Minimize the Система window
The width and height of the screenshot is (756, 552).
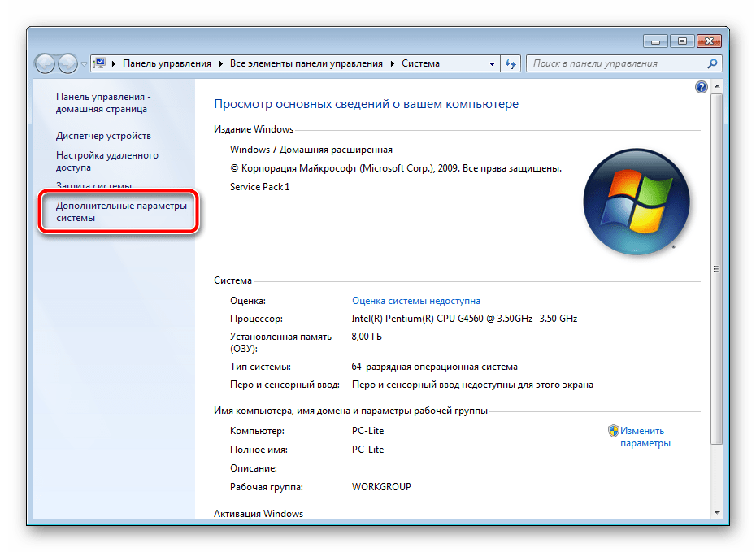(655, 41)
